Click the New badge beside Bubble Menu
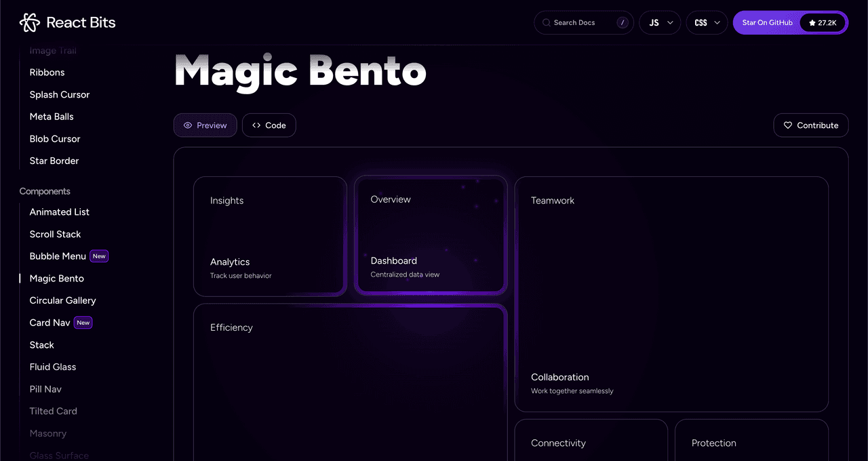 (99, 256)
